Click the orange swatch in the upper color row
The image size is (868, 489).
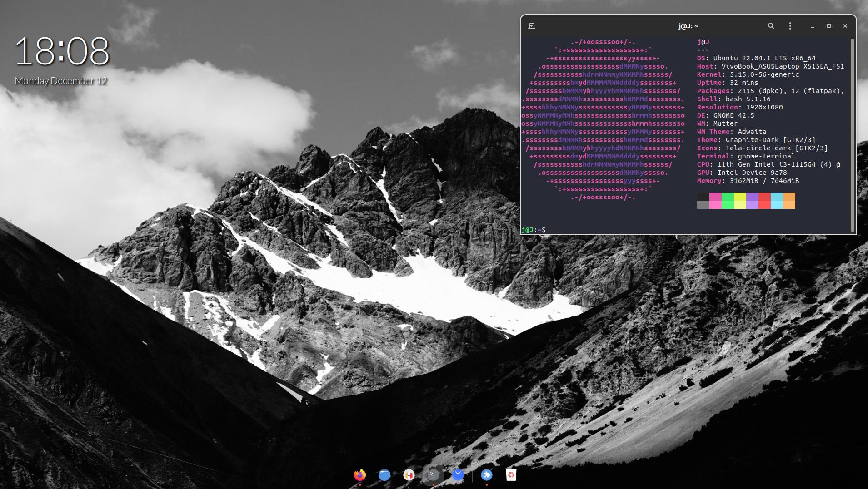coord(789,196)
